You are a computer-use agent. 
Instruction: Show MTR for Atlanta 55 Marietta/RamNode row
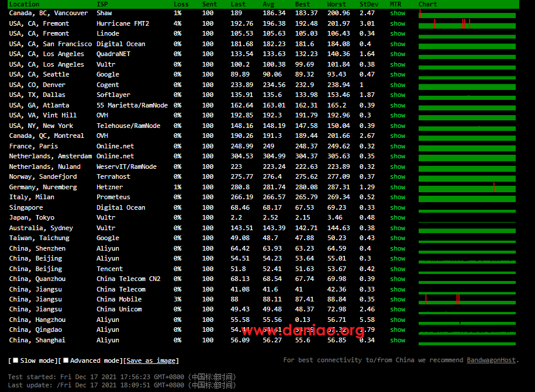(x=398, y=105)
